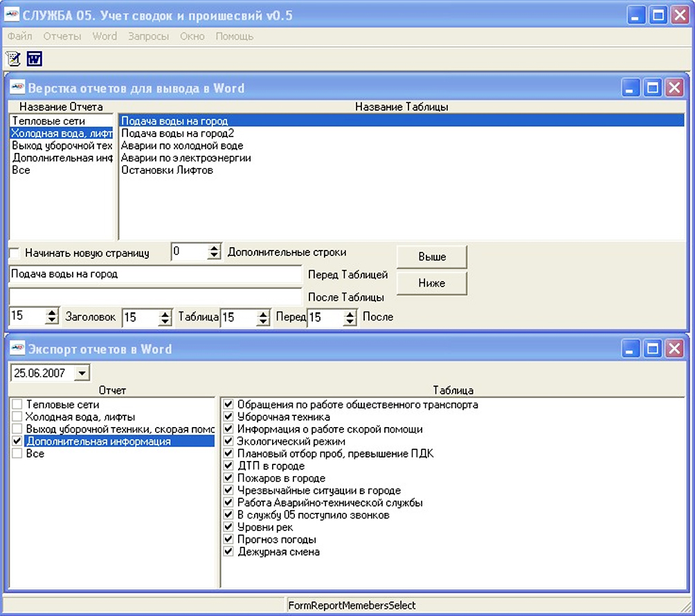Close the Экспорт отчетов в Word window

(675, 349)
